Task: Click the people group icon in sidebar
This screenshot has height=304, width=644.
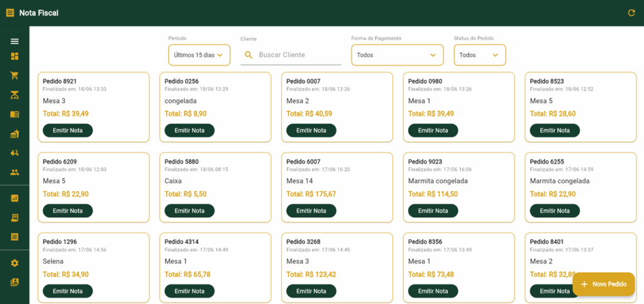Action: 14,172
